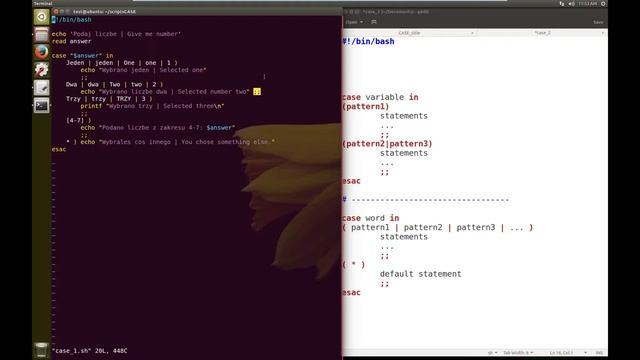The width and height of the screenshot is (640, 360).
Task: Click the '[4-7] )' pattern line in vim
Action: (x=78, y=120)
